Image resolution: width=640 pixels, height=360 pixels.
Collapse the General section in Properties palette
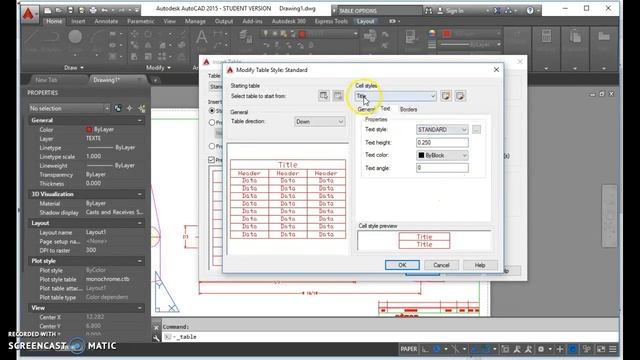[140, 120]
